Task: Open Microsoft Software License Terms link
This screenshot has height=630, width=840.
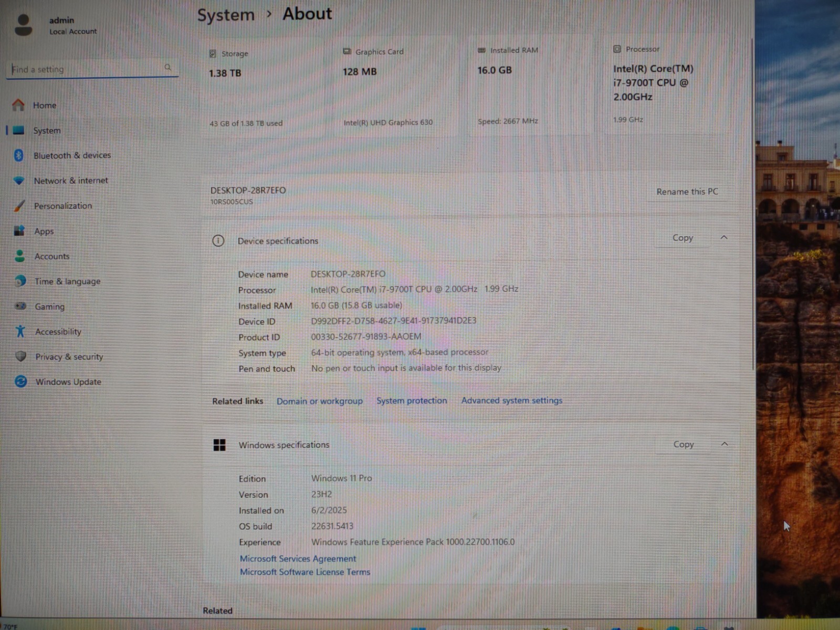Action: click(x=305, y=572)
